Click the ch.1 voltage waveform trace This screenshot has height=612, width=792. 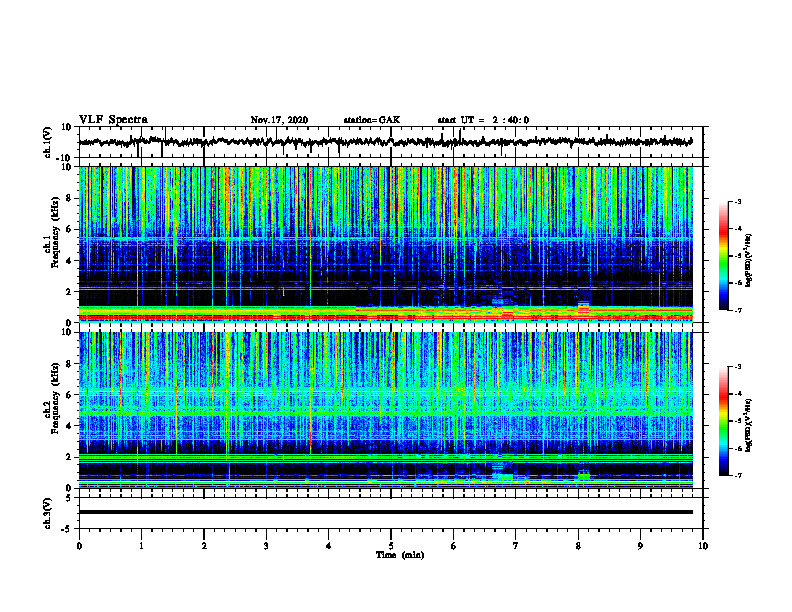point(385,142)
